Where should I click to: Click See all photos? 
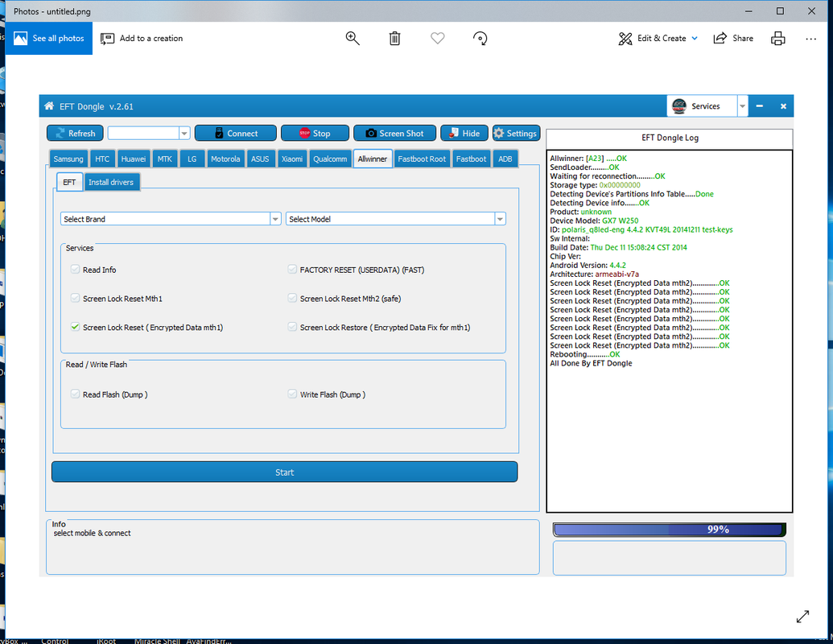point(49,39)
